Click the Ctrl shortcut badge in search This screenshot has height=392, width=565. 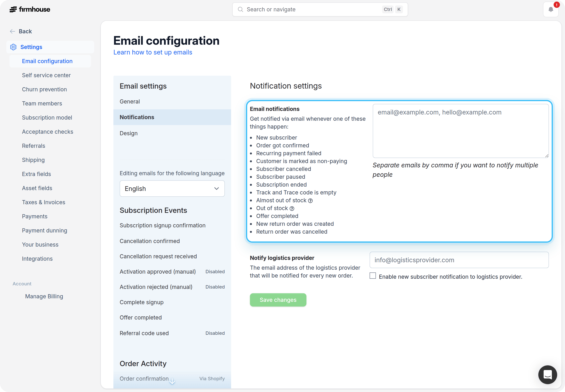pos(388,9)
